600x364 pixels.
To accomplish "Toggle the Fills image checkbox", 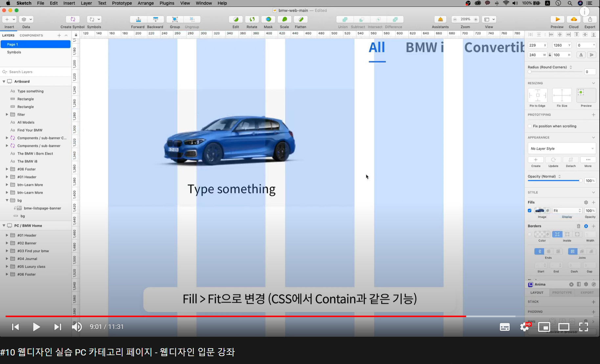I will [x=529, y=211].
